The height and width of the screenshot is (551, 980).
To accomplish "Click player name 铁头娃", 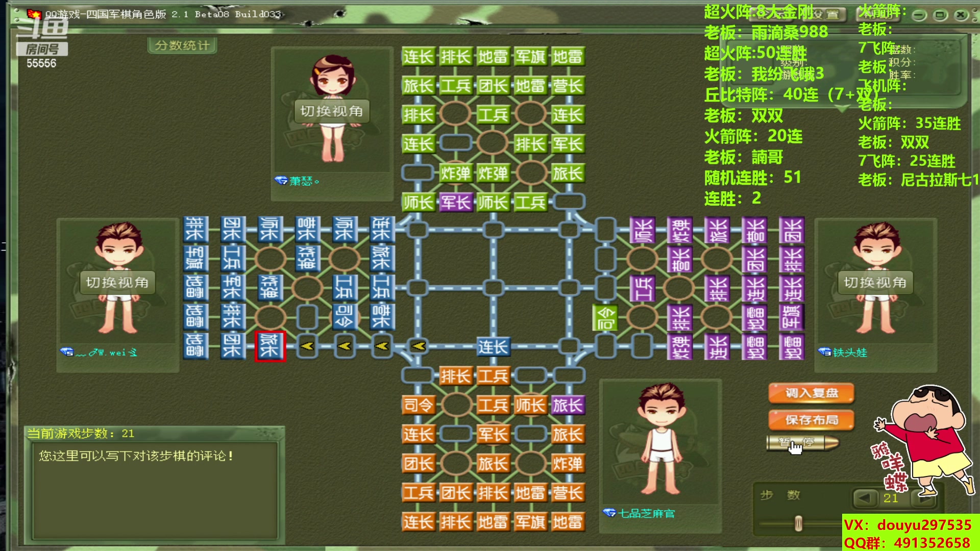I will (850, 353).
